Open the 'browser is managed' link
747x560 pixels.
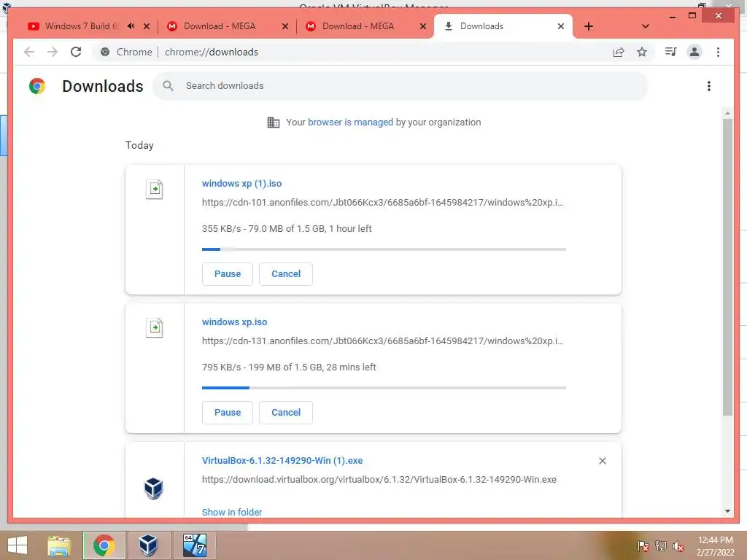[350, 122]
